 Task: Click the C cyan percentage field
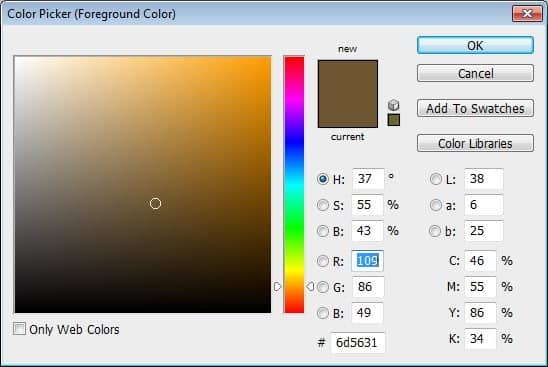pyautogui.click(x=480, y=261)
